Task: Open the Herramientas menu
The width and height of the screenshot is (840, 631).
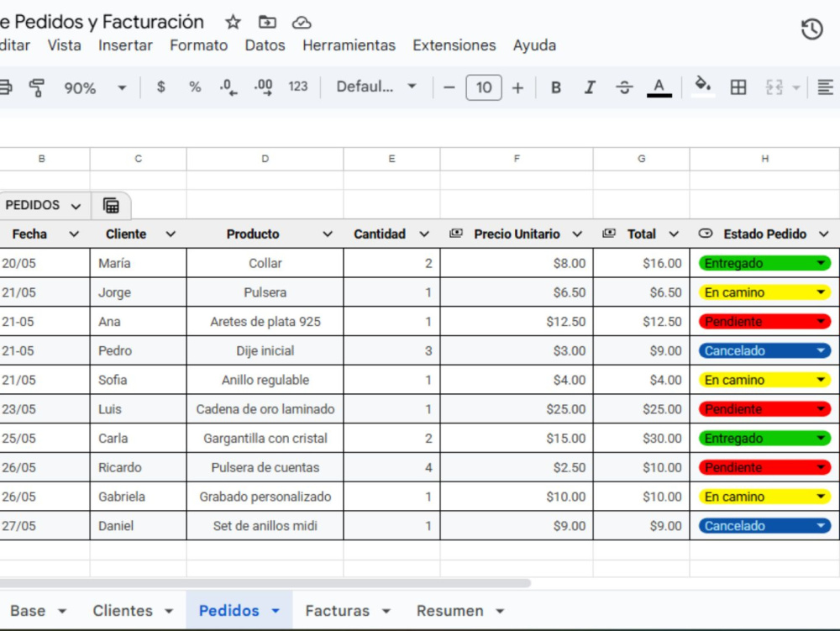Action: [x=349, y=45]
